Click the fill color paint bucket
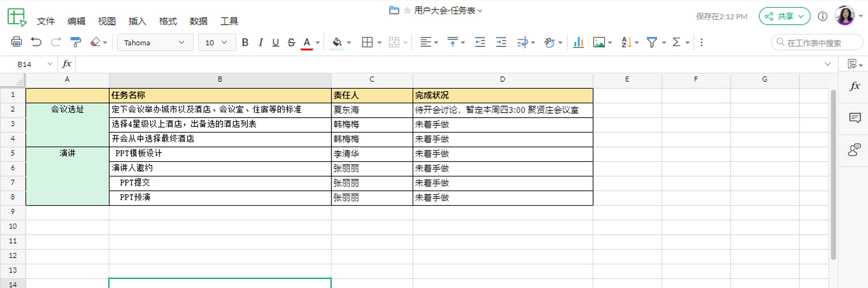Image resolution: width=868 pixels, height=288 pixels. (x=337, y=42)
